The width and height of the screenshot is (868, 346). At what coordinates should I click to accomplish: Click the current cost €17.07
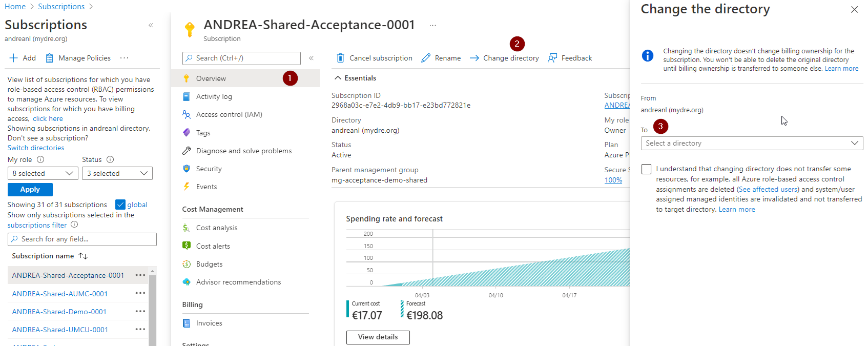point(367,315)
